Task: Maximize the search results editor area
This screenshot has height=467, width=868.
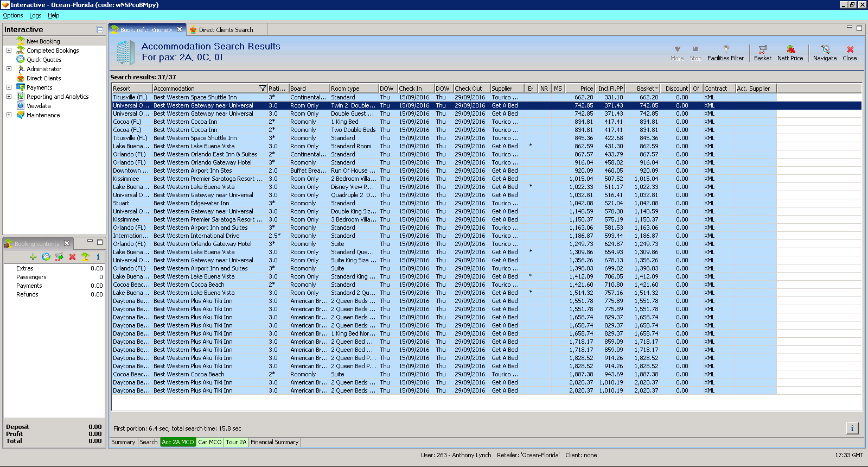Action: click(859, 28)
